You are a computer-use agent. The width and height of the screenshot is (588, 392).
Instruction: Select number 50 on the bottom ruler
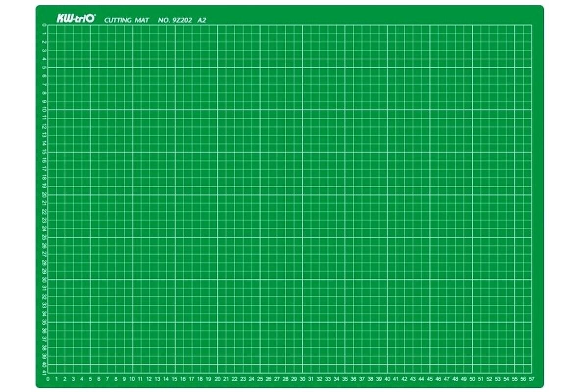[472, 379]
